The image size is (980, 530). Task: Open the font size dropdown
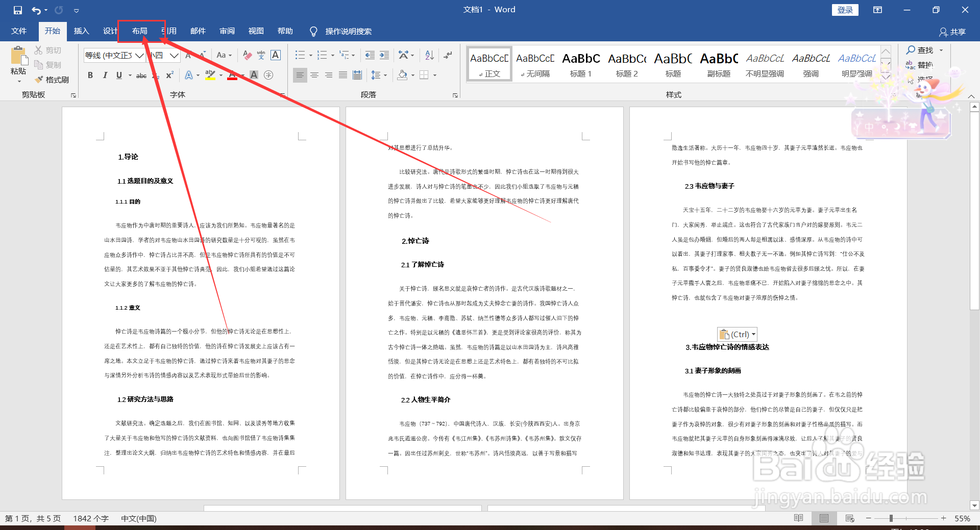point(175,55)
